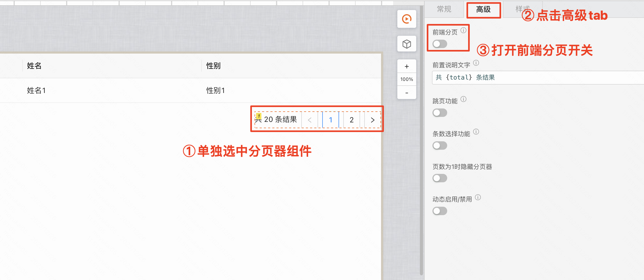Viewport: 644px width, 280px height.
Task: Click info icon beside 条数选择功能
Action: [476, 132]
